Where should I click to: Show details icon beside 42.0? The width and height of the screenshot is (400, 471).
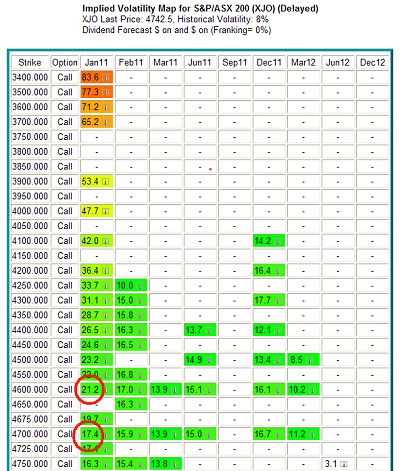[x=106, y=241]
